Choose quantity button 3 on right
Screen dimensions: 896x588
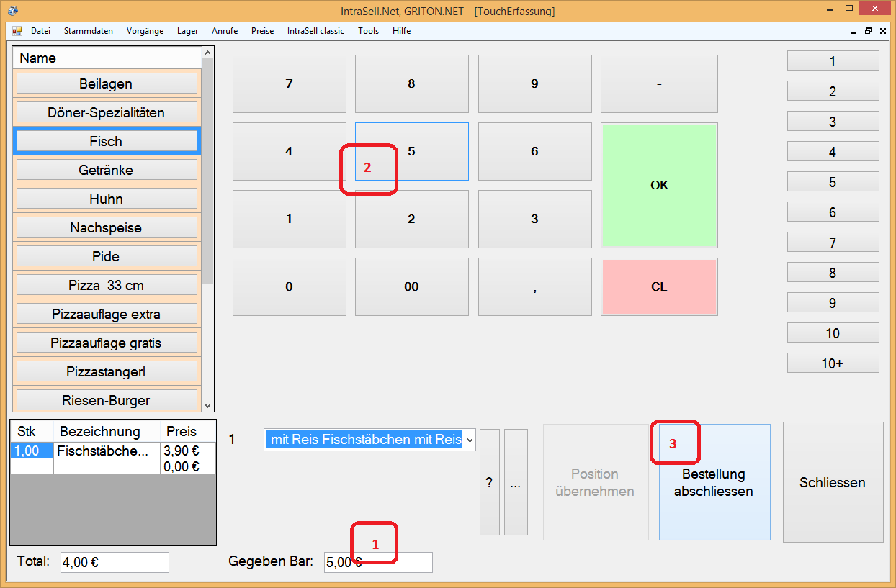[x=833, y=121]
